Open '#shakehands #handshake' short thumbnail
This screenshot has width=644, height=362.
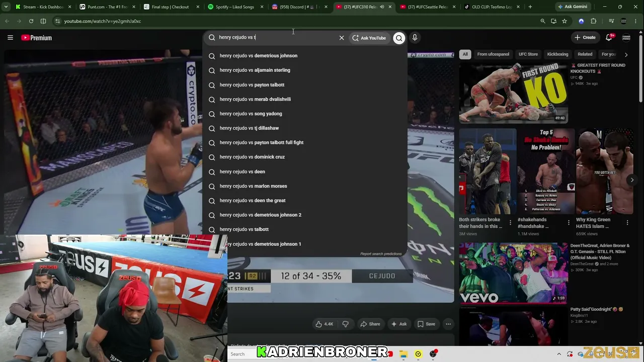click(546, 171)
